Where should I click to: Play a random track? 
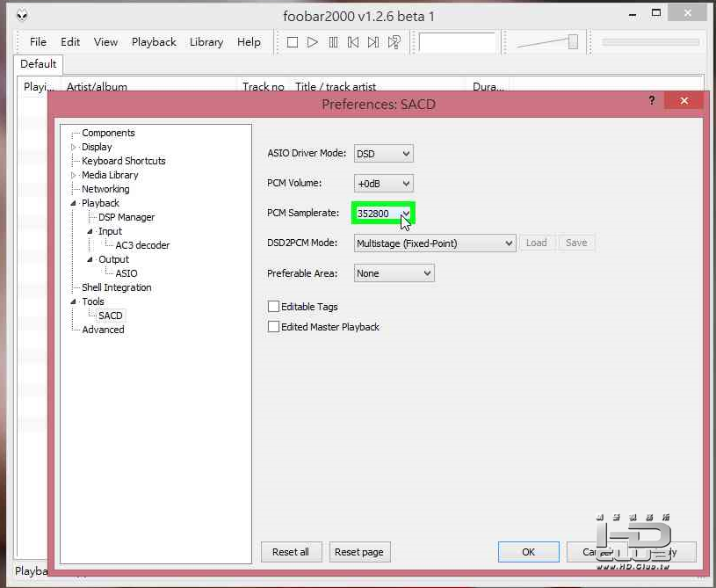pos(394,42)
